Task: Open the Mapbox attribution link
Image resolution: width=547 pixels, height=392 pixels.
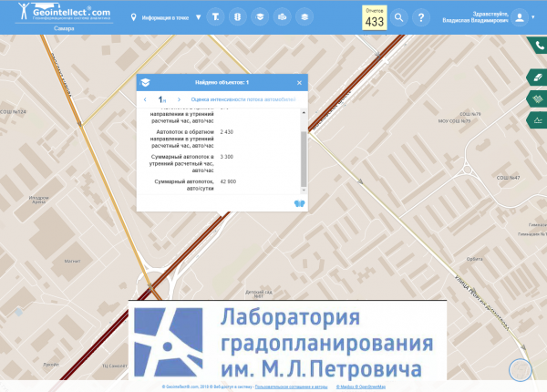Action: click(345, 387)
